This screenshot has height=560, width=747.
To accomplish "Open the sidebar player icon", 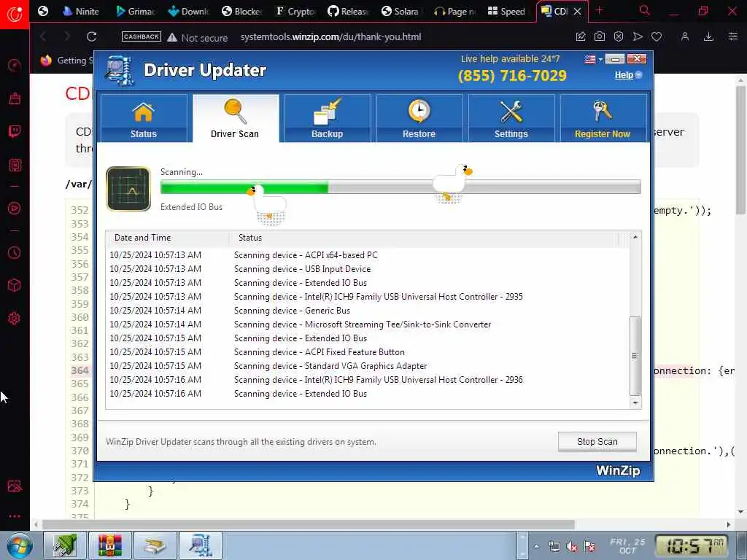I will click(15, 208).
